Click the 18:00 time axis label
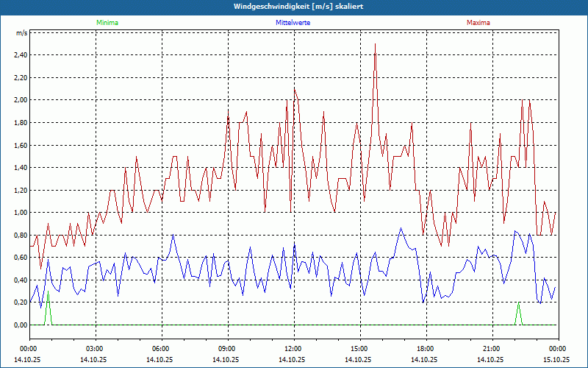Screen dimensions: 588x368 [425, 349]
